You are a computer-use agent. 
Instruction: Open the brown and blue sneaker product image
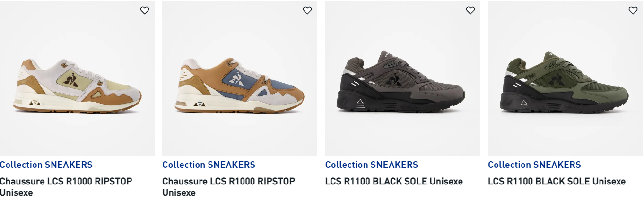(x=240, y=79)
